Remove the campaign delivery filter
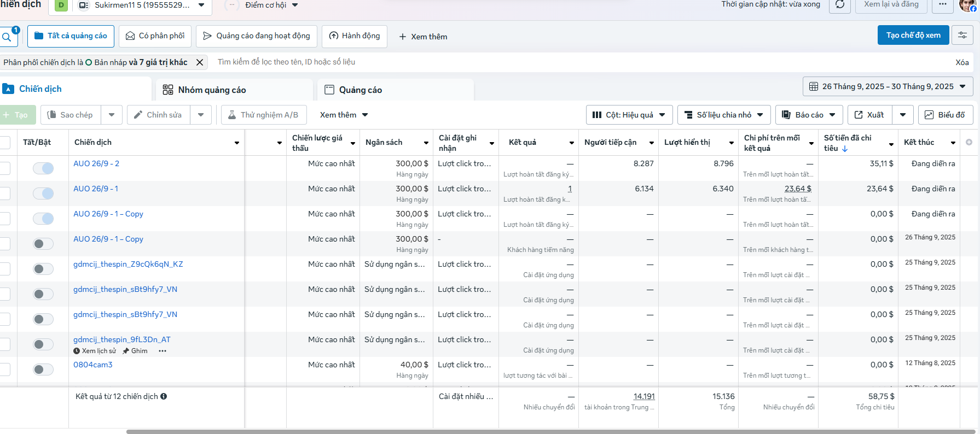980x434 pixels. point(200,62)
